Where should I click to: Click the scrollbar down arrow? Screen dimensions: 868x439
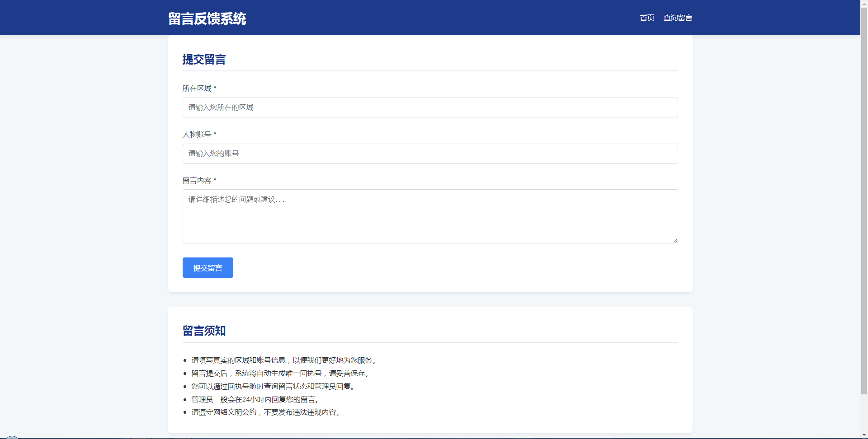[864, 435]
